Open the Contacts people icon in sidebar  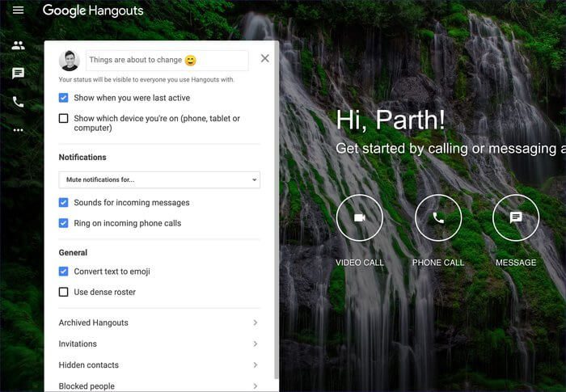pos(18,45)
